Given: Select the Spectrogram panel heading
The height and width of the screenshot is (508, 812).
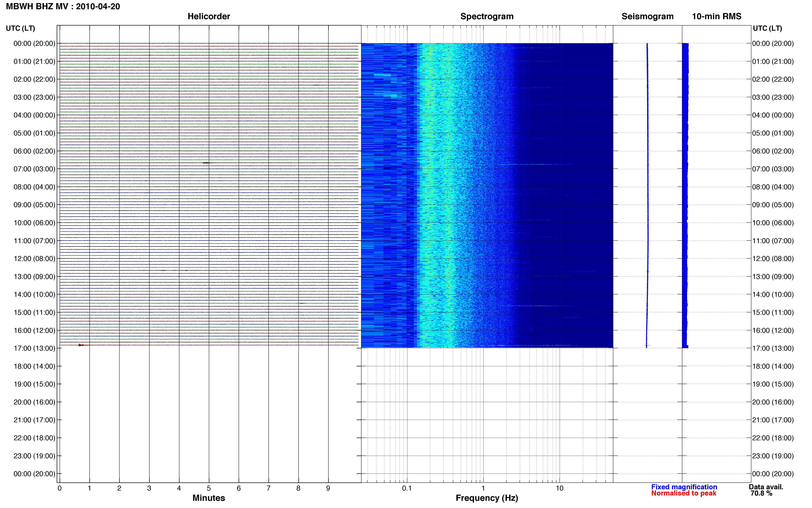Looking at the screenshot, I should click(487, 16).
